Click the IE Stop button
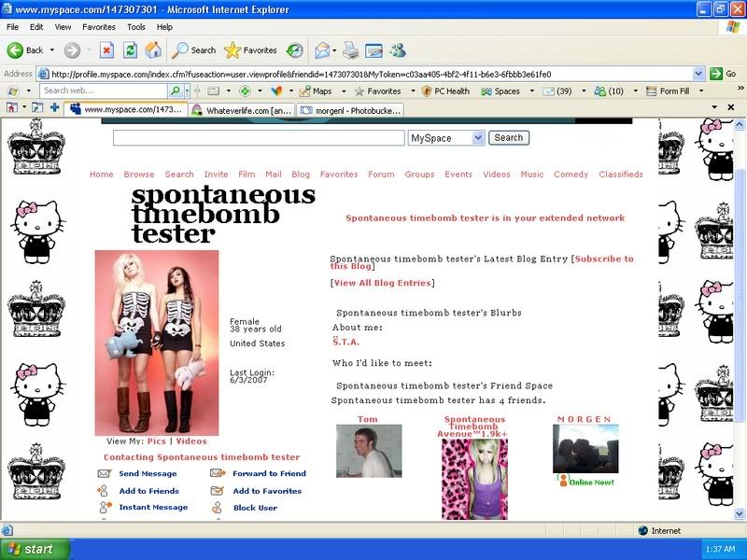 pyautogui.click(x=106, y=50)
